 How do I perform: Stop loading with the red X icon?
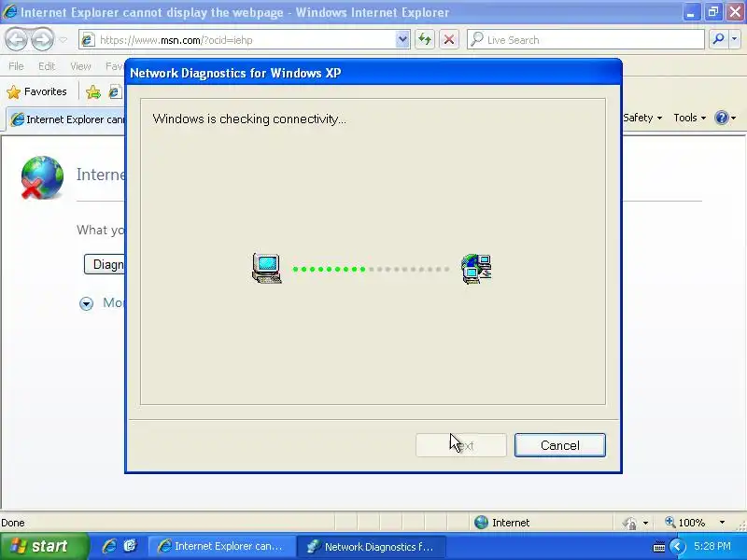click(x=449, y=39)
